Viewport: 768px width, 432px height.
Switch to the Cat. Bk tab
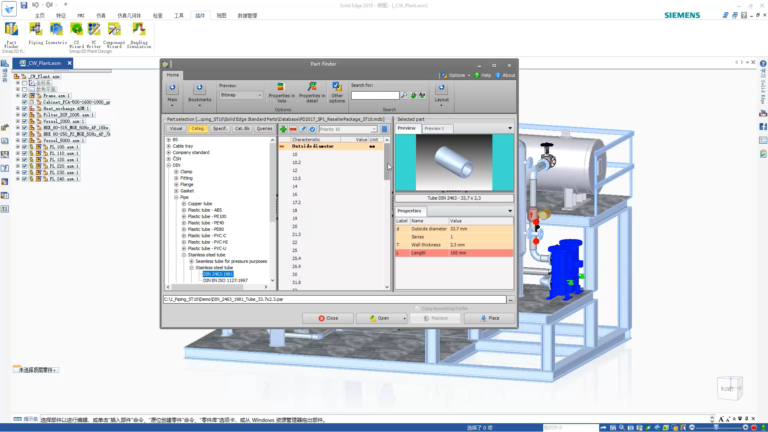click(x=242, y=129)
